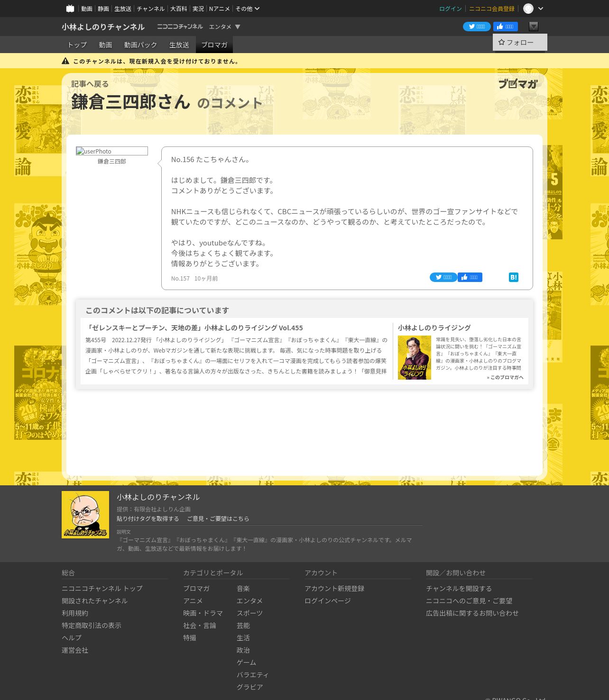Open 特定商取引法の表示 footer link
Image resolution: width=609 pixels, height=700 pixels.
point(92,625)
